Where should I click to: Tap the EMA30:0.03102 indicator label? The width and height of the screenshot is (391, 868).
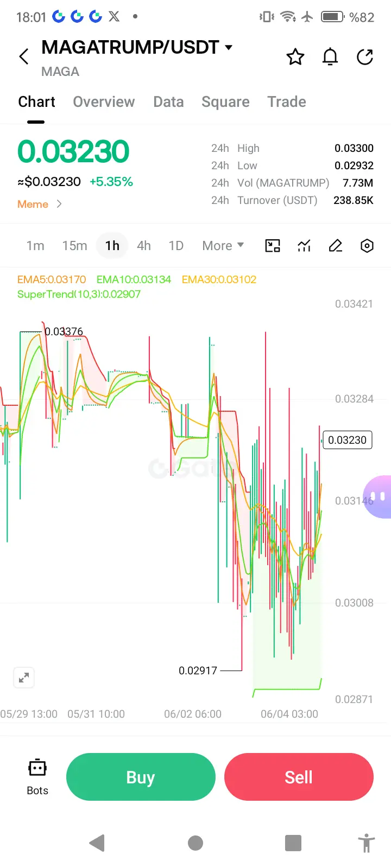(x=219, y=279)
